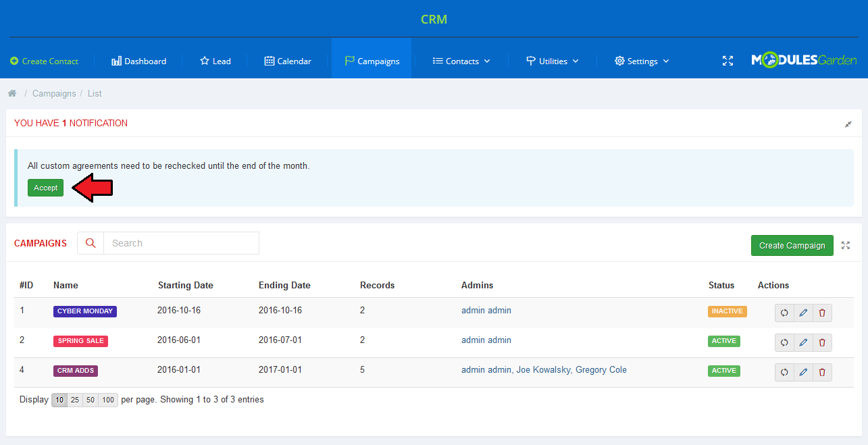Sort by Records column header
Image resolution: width=868 pixels, height=445 pixels.
(x=377, y=285)
